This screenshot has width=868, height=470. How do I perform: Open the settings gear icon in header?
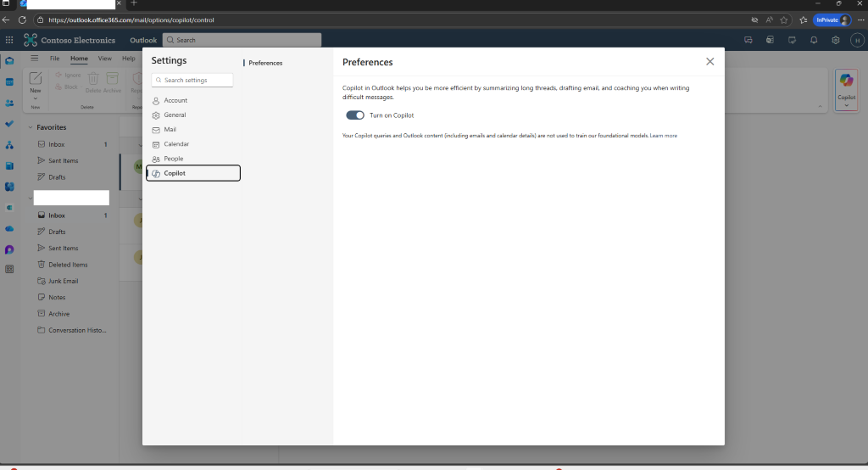tap(835, 40)
